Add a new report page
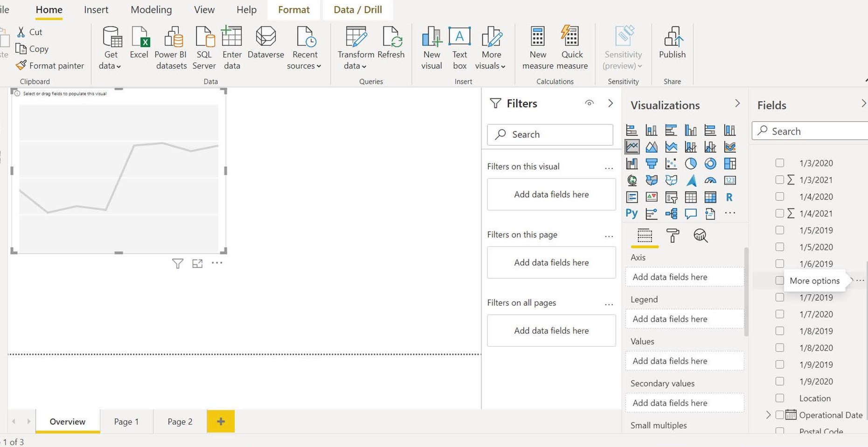This screenshot has height=447, width=868. (221, 421)
